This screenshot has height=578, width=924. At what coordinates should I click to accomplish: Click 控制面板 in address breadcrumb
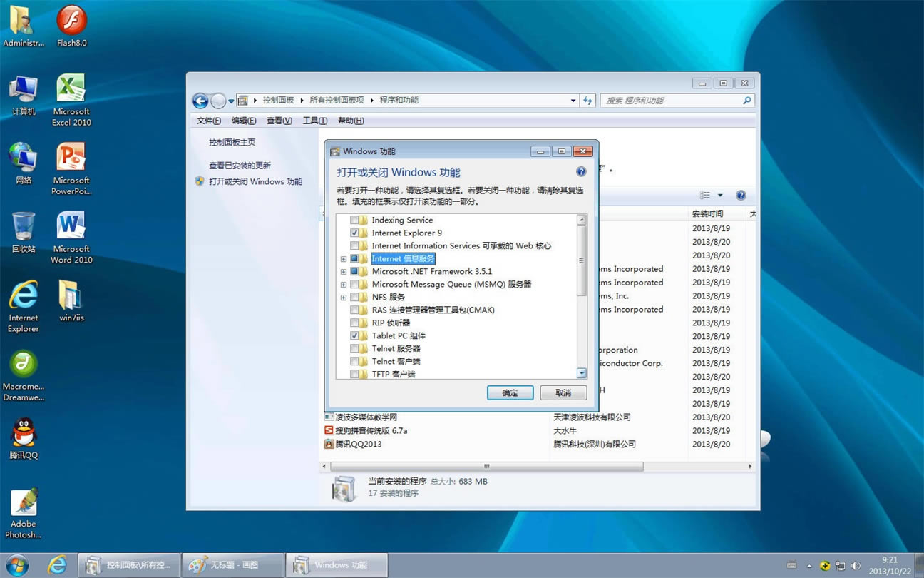[x=278, y=101]
